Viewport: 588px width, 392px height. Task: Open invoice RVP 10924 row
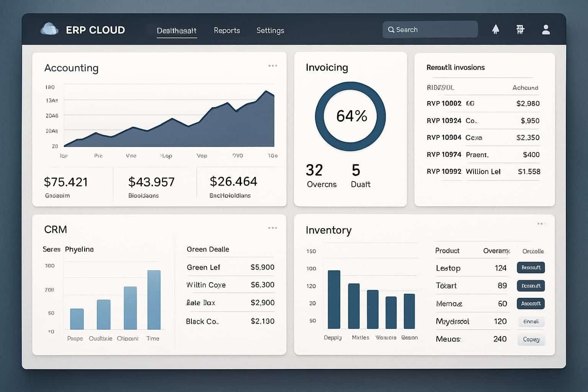(x=483, y=121)
